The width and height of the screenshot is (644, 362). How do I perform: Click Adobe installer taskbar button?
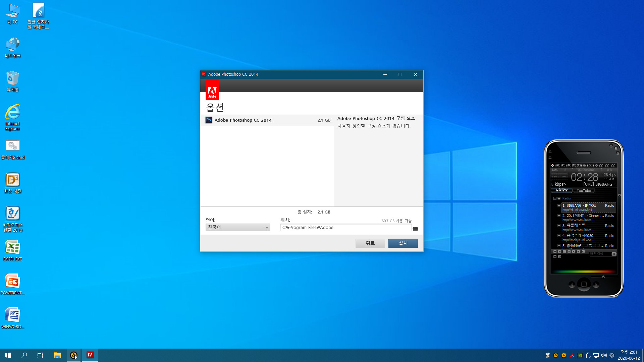90,355
